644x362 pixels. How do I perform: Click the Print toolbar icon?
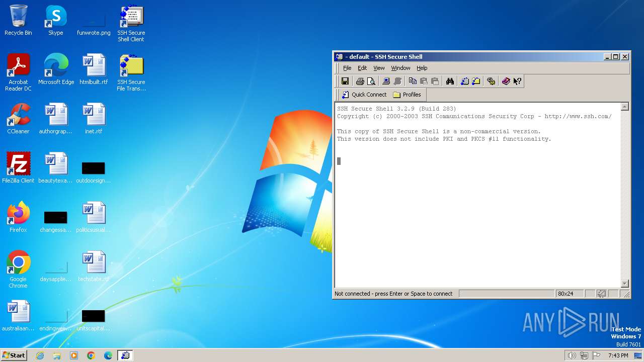[x=360, y=81]
